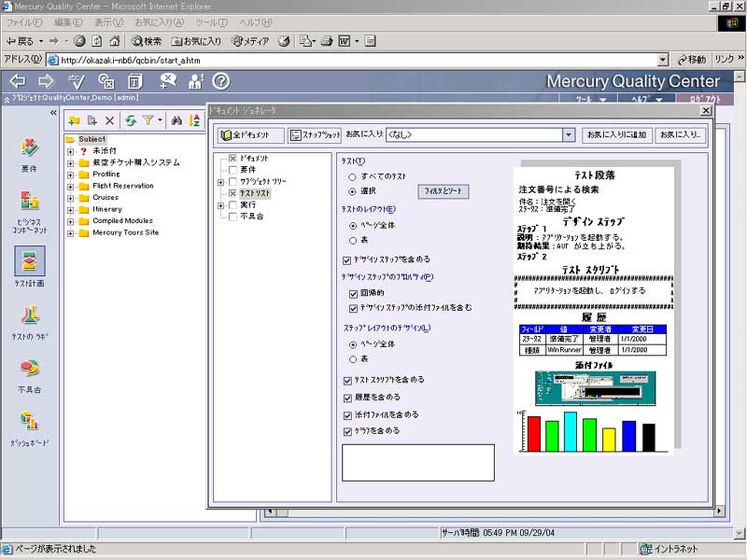Viewport: 747px width, 560px height.
Task: Select 表 radio under テストのレイアウト
Action: (353, 241)
